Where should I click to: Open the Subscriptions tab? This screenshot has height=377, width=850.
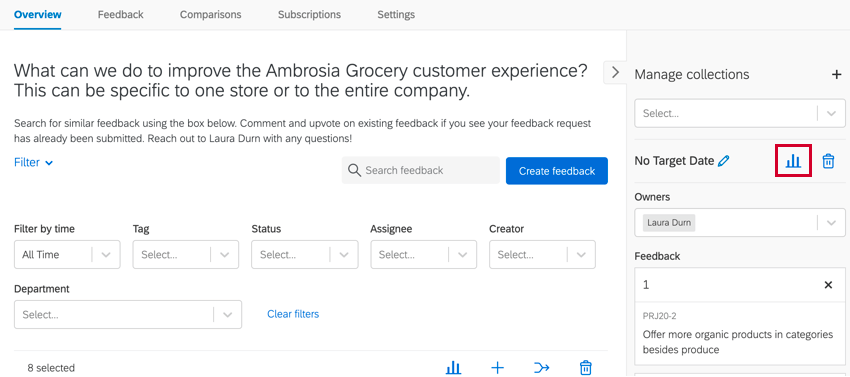click(x=309, y=15)
